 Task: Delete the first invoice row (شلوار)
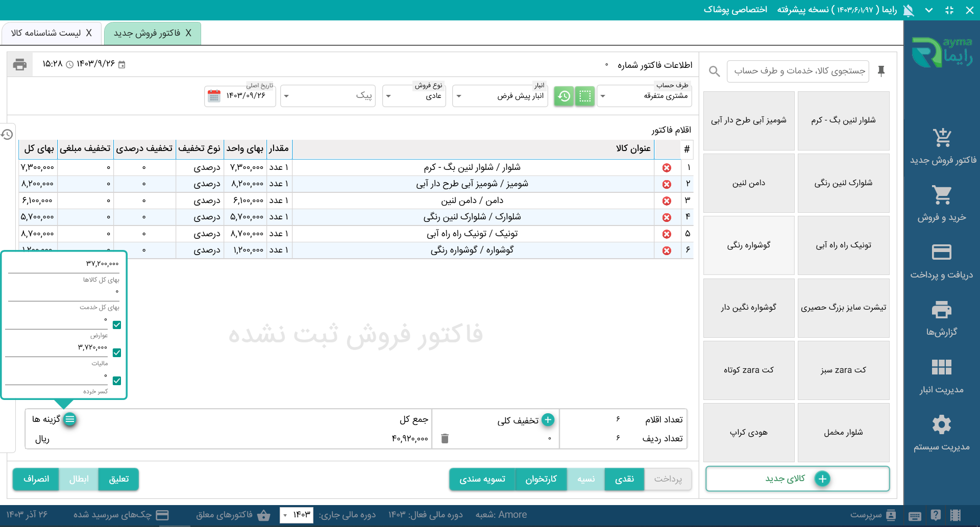point(667,168)
